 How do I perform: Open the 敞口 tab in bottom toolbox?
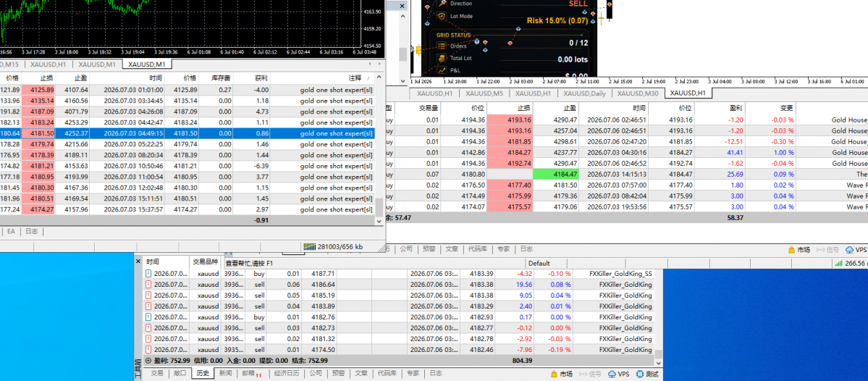click(x=180, y=373)
